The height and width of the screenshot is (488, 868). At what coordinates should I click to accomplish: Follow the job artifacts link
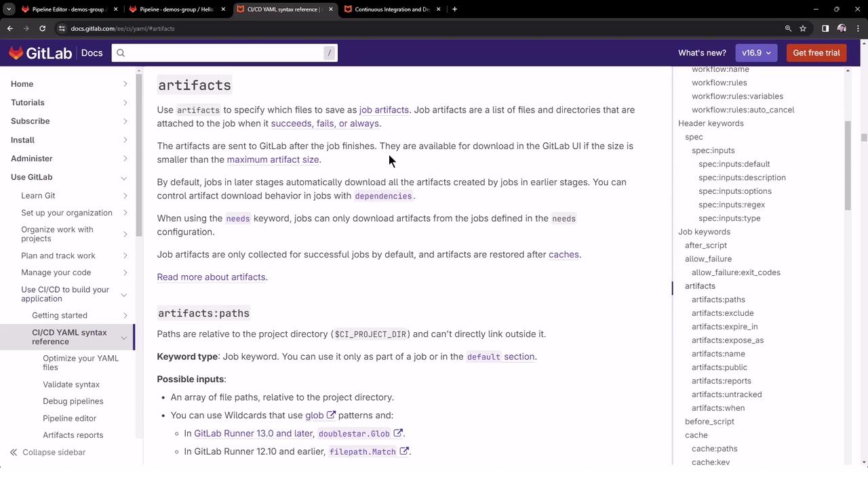(384, 110)
